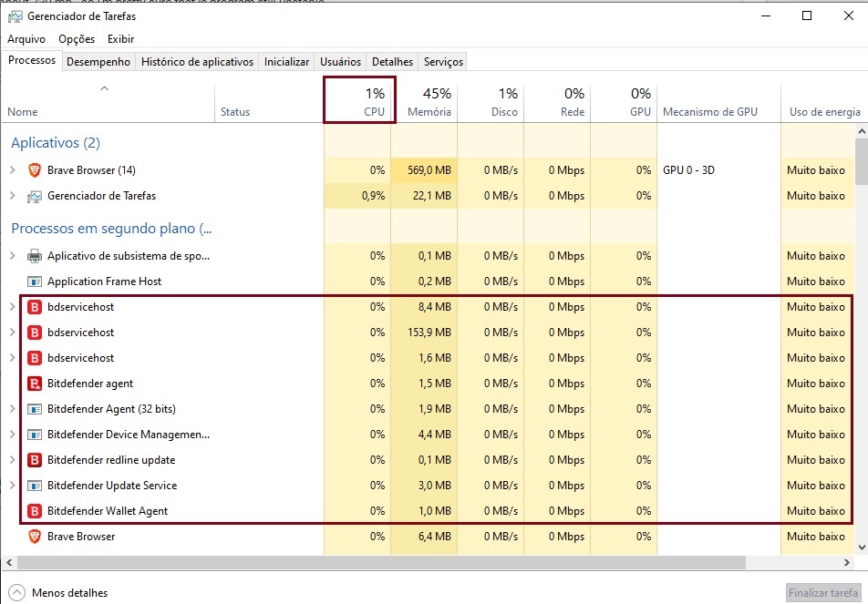
Task: Expand the Brave Browser (14) process group
Action: coord(13,170)
